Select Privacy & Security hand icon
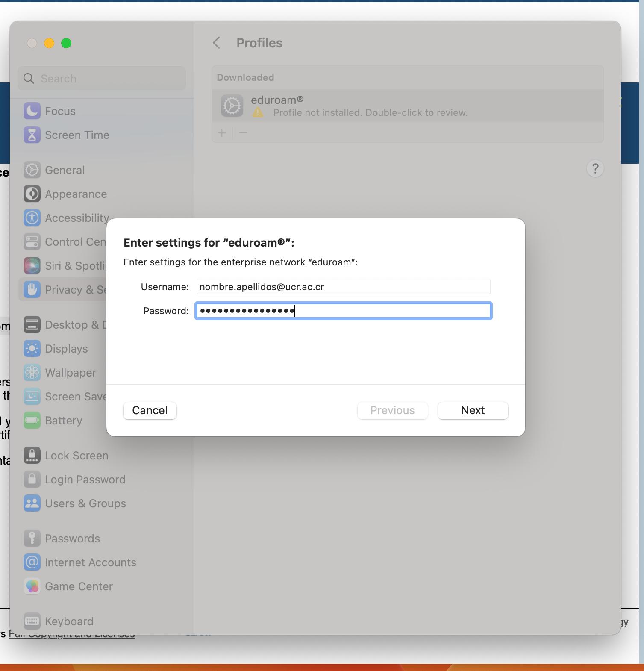 [x=32, y=290]
